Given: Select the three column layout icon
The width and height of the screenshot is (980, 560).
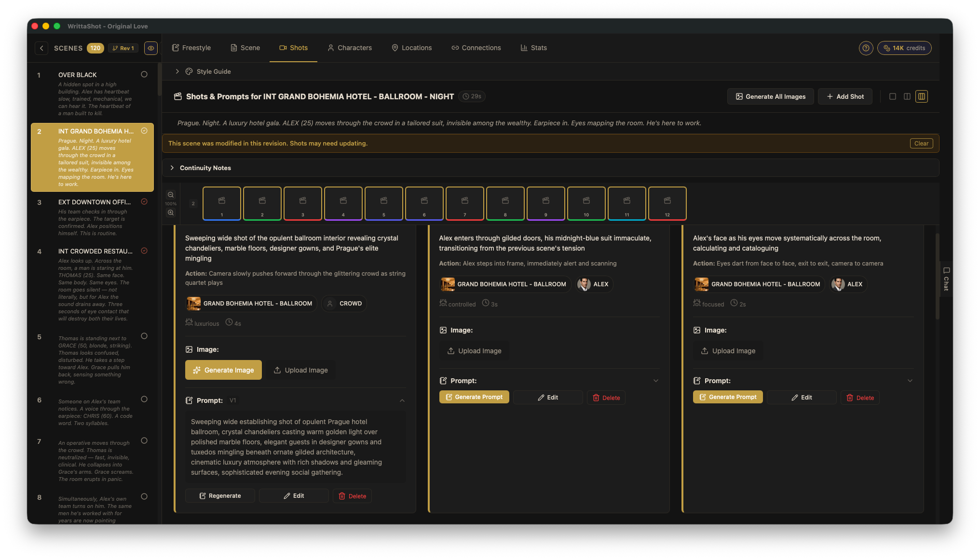Looking at the screenshot, I should [922, 96].
